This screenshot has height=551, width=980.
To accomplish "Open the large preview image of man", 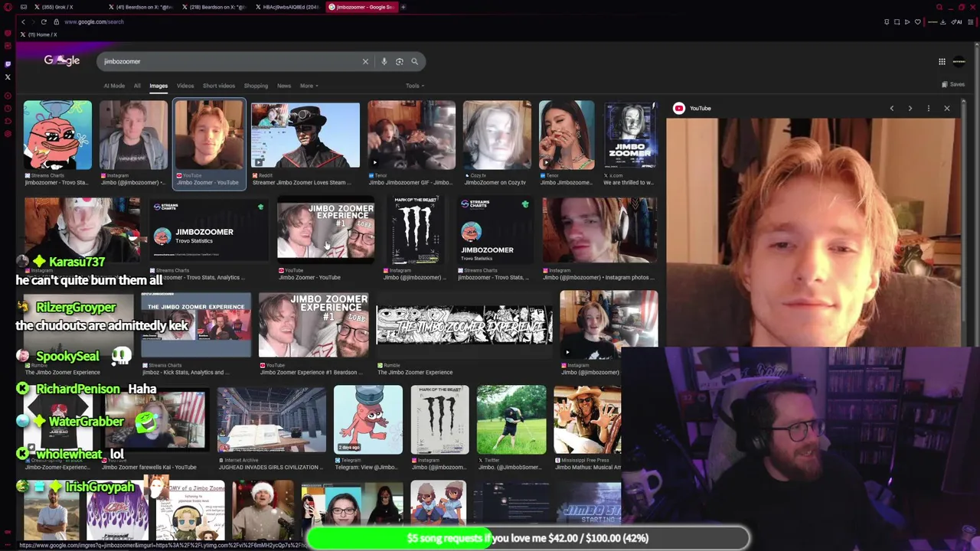I will (x=812, y=233).
